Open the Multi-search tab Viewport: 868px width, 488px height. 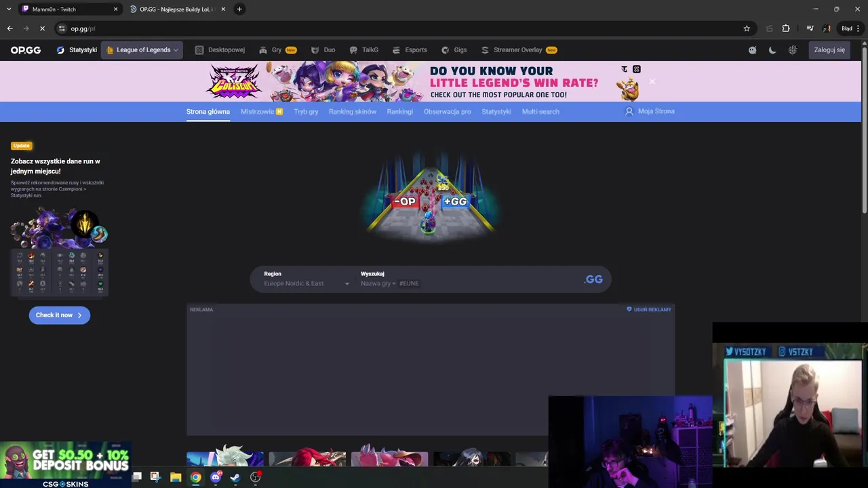(540, 112)
